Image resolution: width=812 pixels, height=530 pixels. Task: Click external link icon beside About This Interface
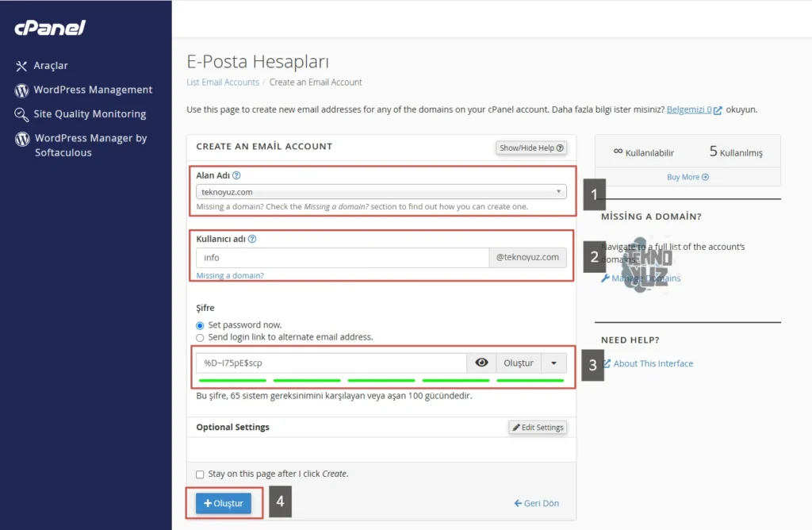click(607, 363)
